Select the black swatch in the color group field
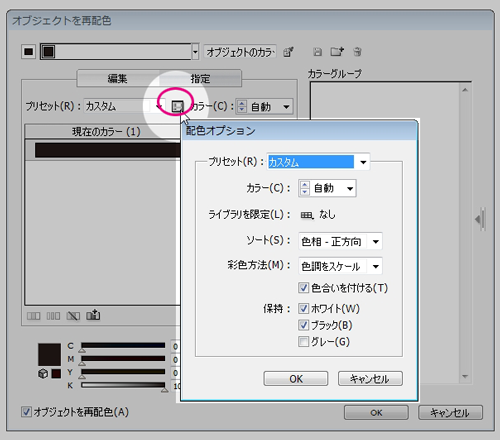500x440 pixels. [48, 52]
